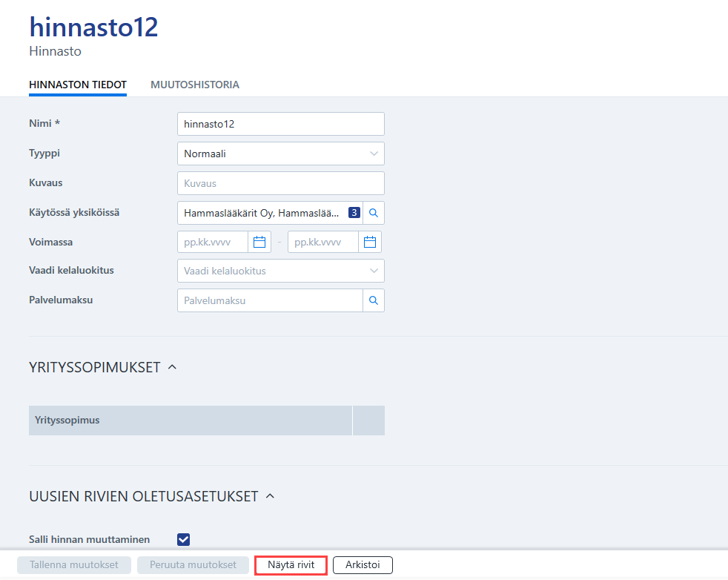
Task: Open the Voimassa end date calendar
Action: (x=370, y=242)
